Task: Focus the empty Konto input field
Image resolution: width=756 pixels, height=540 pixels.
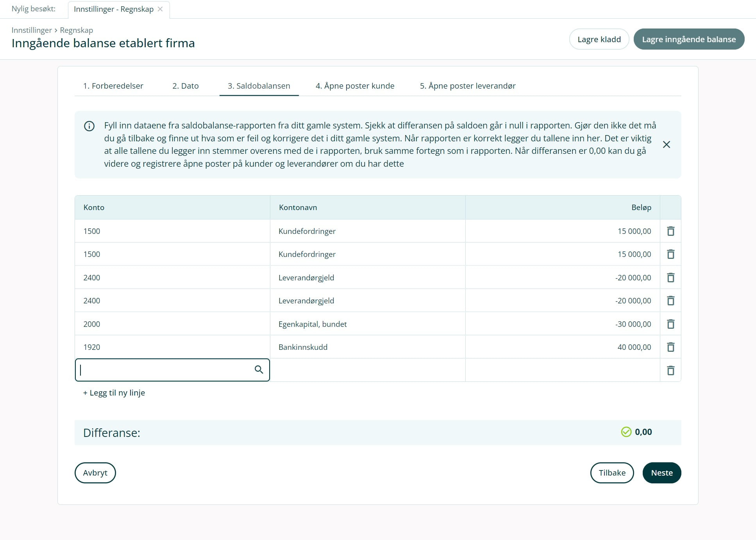Action: pyautogui.click(x=164, y=370)
